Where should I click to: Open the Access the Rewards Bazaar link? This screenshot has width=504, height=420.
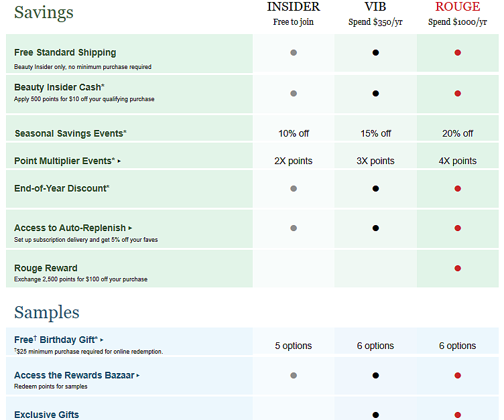tap(74, 375)
